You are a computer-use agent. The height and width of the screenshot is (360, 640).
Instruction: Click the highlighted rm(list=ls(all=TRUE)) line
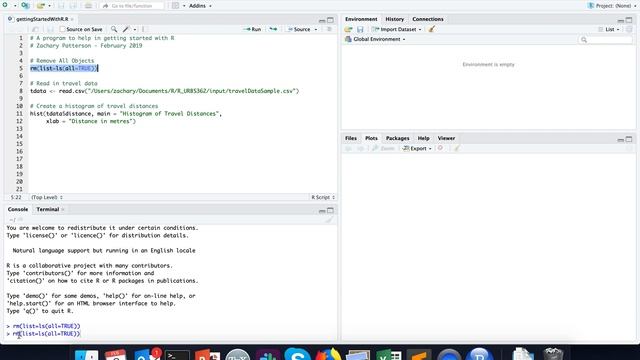pos(64,68)
